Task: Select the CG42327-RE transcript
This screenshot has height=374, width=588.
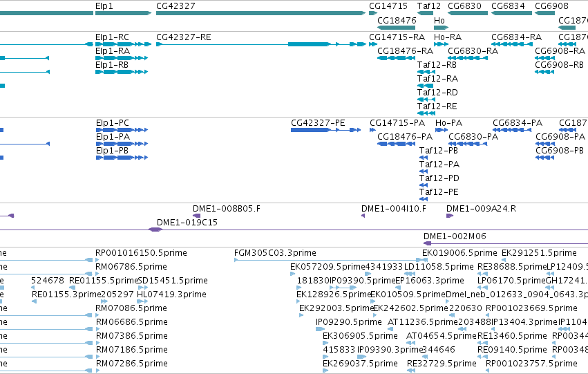Action: point(261,44)
